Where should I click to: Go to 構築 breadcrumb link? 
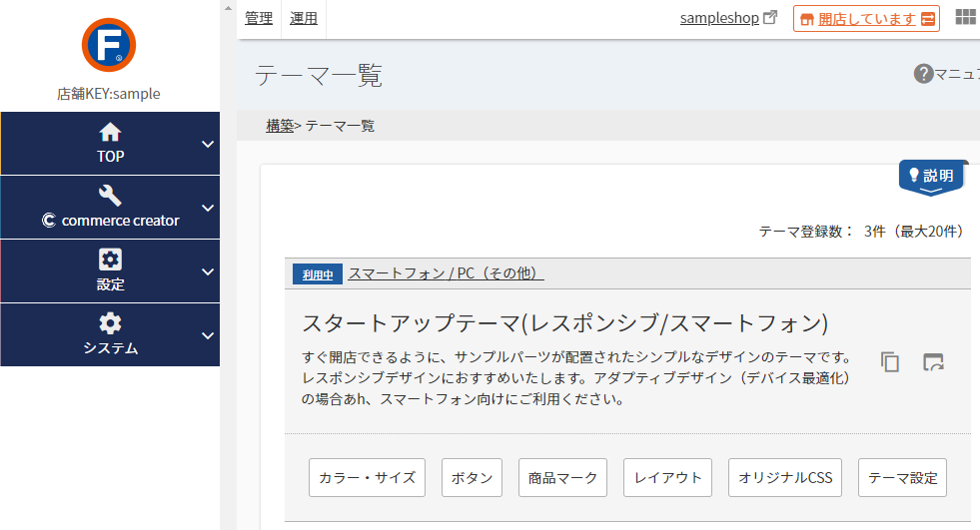280,126
